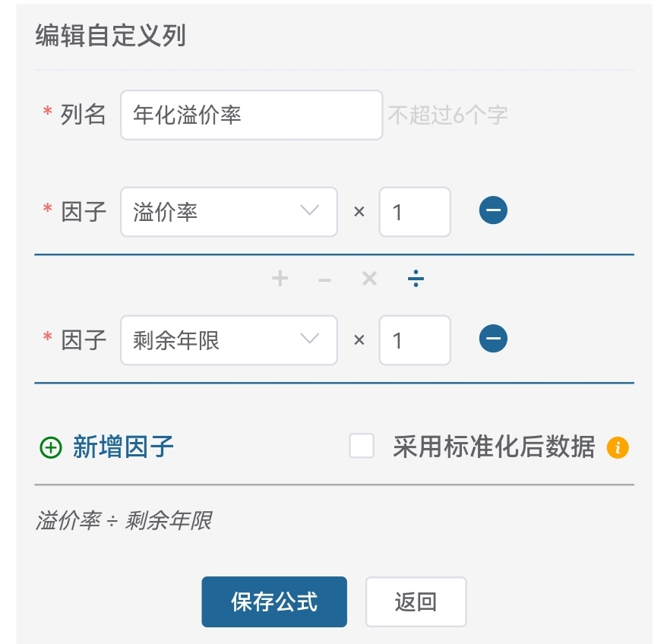This screenshot has height=644, width=664.
Task: Click the multiplier field for 剩余年限
Action: pos(415,340)
